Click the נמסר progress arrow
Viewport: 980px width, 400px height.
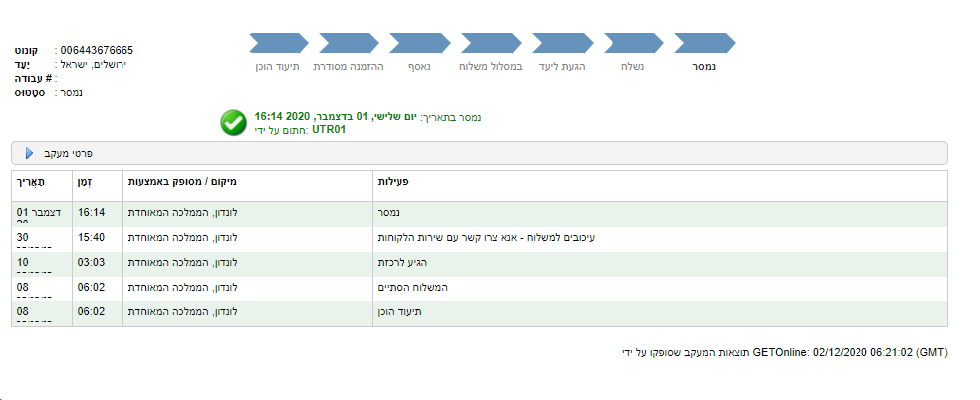pos(705,43)
